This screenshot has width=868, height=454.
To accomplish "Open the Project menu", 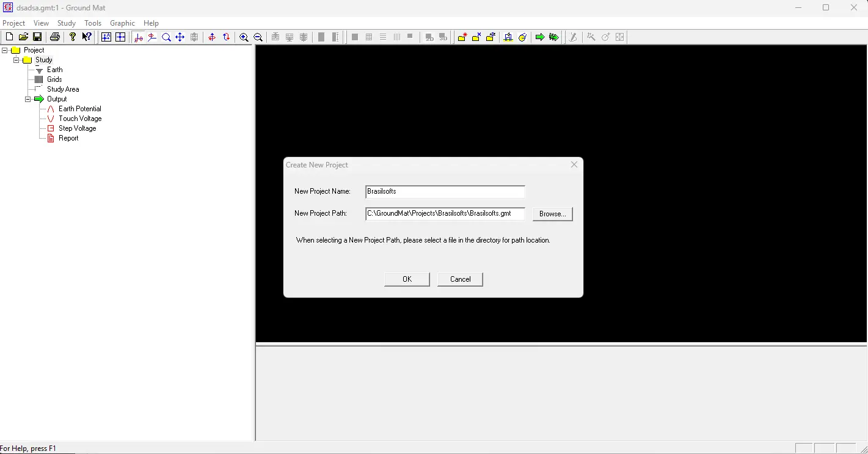I will click(x=14, y=23).
